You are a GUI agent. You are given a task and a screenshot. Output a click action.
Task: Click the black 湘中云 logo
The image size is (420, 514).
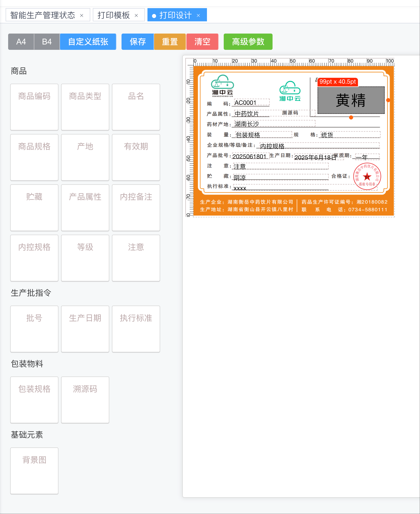222,86
